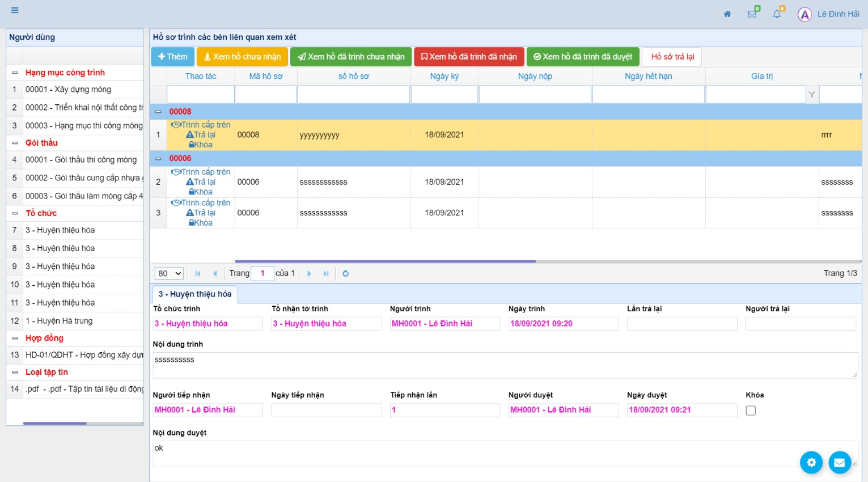Image resolution: width=868 pixels, height=482 pixels.
Task: Go to next page arrow in pager
Action: [309, 273]
